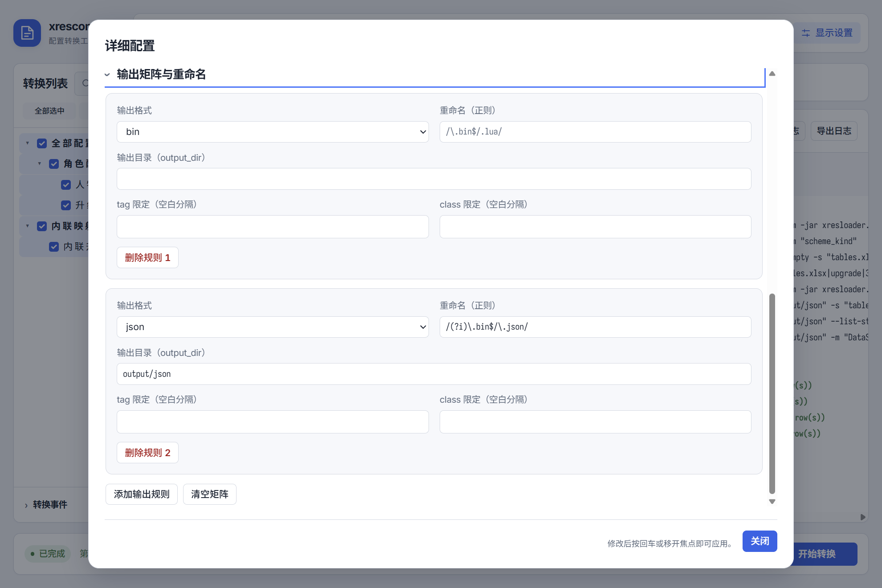Collapse the 内联映射 tree node arrow
This screenshot has height=588, width=882.
click(x=28, y=226)
